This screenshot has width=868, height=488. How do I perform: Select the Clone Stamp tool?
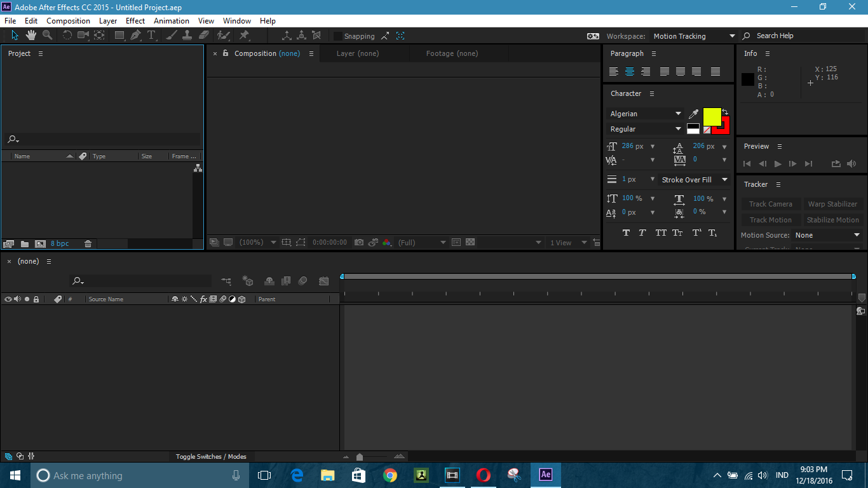(186, 36)
